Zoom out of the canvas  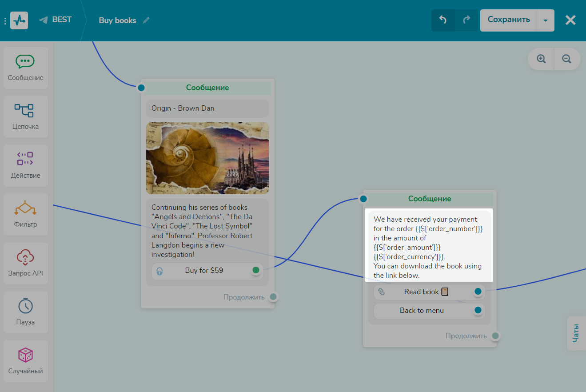coord(566,59)
